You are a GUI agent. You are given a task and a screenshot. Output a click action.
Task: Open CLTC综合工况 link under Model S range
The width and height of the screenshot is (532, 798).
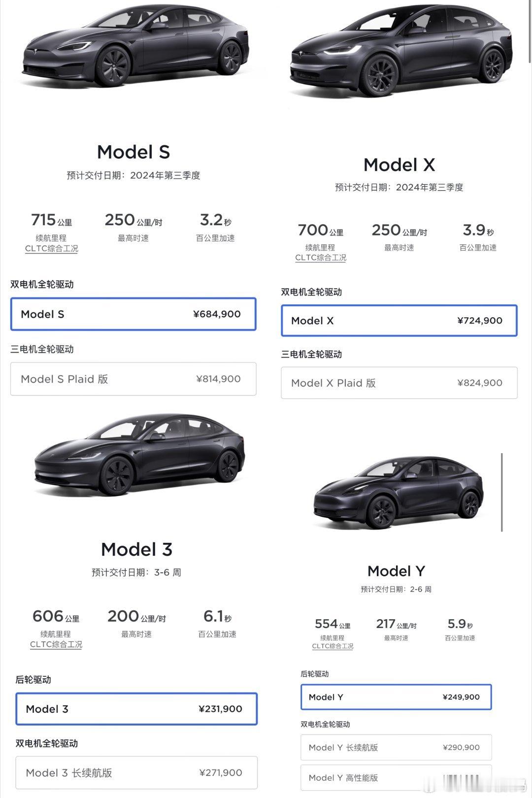point(52,248)
